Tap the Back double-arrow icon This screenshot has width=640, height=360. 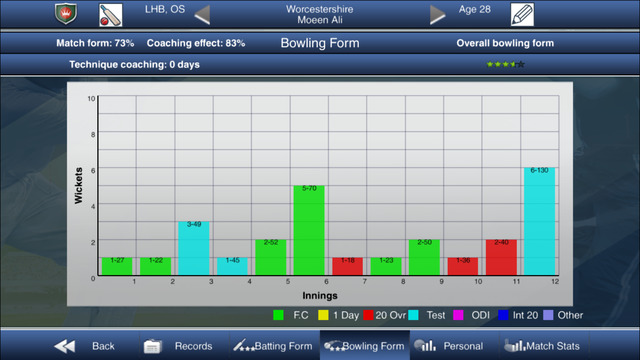(x=65, y=346)
